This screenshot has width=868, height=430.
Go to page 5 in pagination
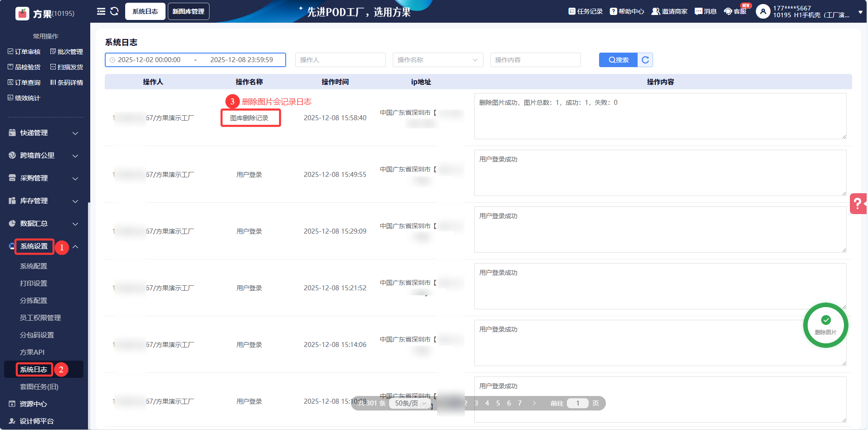pyautogui.click(x=498, y=403)
